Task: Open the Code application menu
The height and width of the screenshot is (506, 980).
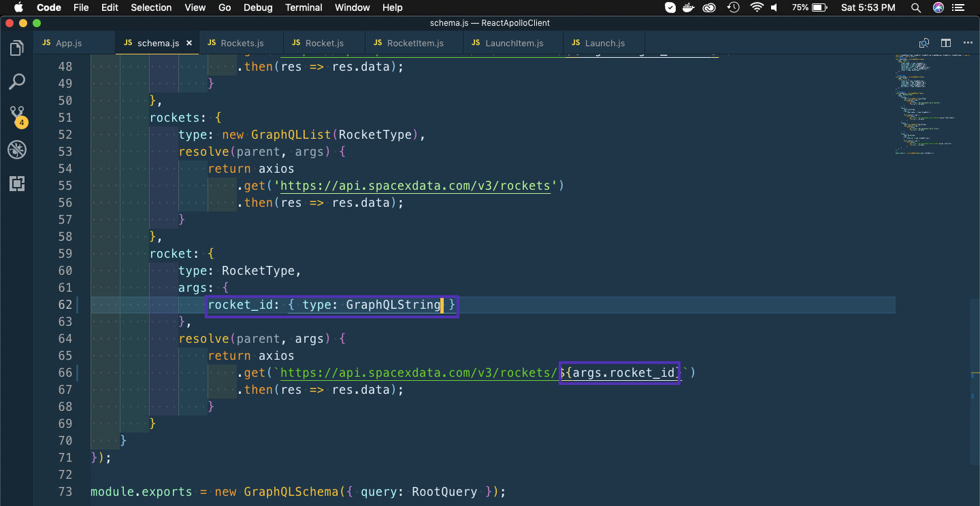Action: [49, 7]
